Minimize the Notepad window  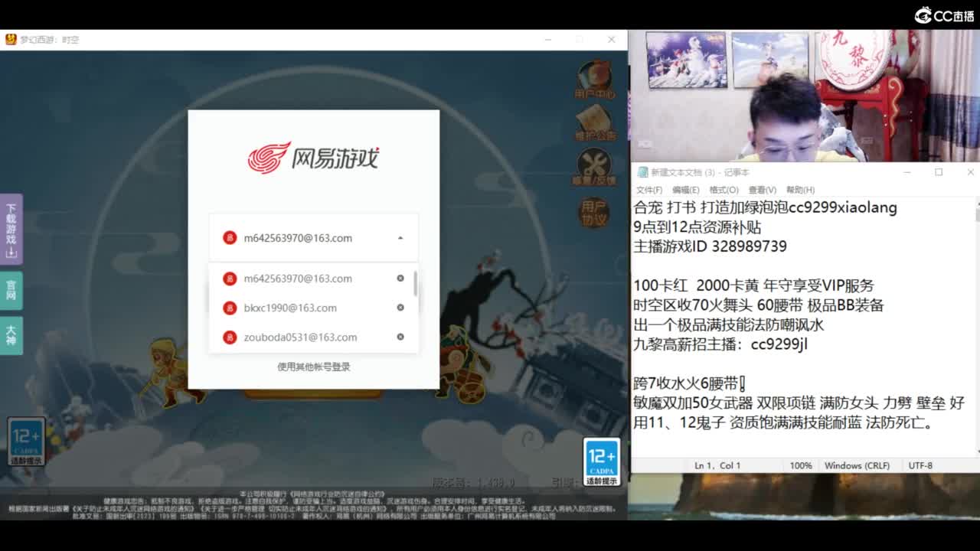907,172
